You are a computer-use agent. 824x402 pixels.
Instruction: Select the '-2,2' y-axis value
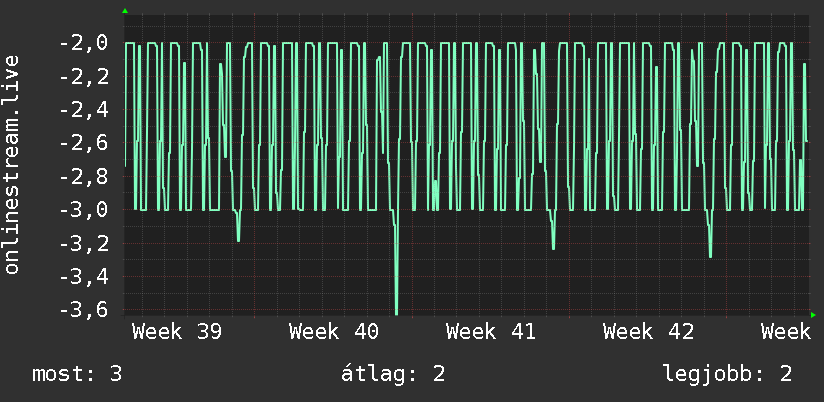[84, 77]
